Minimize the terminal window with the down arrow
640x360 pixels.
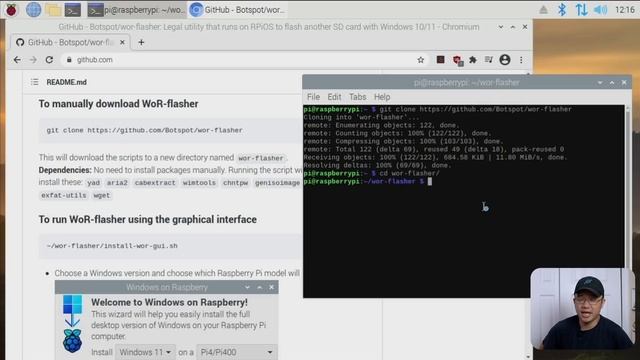point(600,82)
